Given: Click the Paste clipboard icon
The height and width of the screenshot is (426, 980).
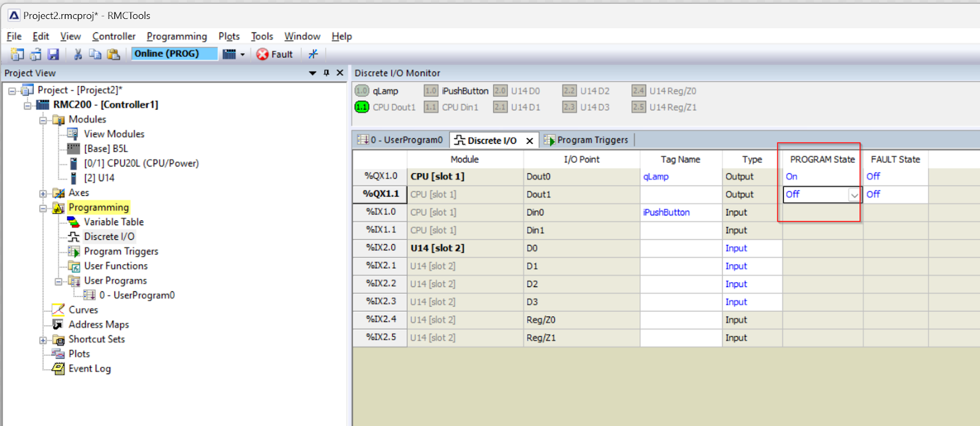Looking at the screenshot, I should (113, 54).
